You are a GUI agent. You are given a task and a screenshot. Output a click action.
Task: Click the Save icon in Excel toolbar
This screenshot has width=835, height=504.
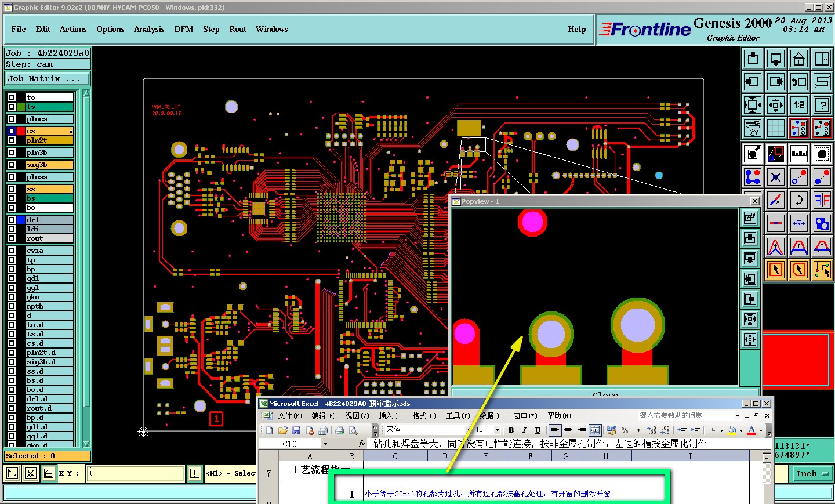click(296, 430)
